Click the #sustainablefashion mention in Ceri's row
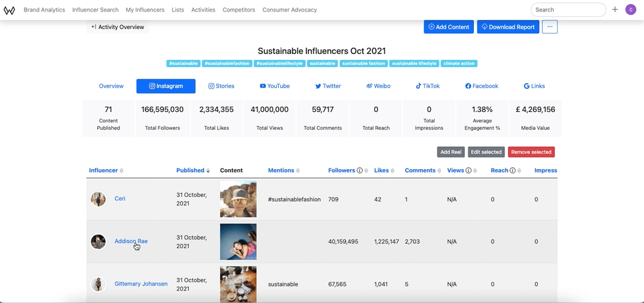Viewport: 644px width, 303px height. 294,199
